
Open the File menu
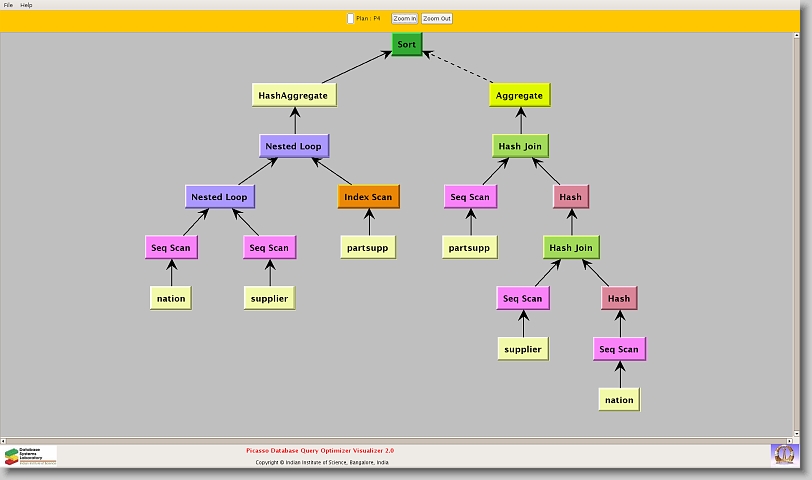(8, 5)
